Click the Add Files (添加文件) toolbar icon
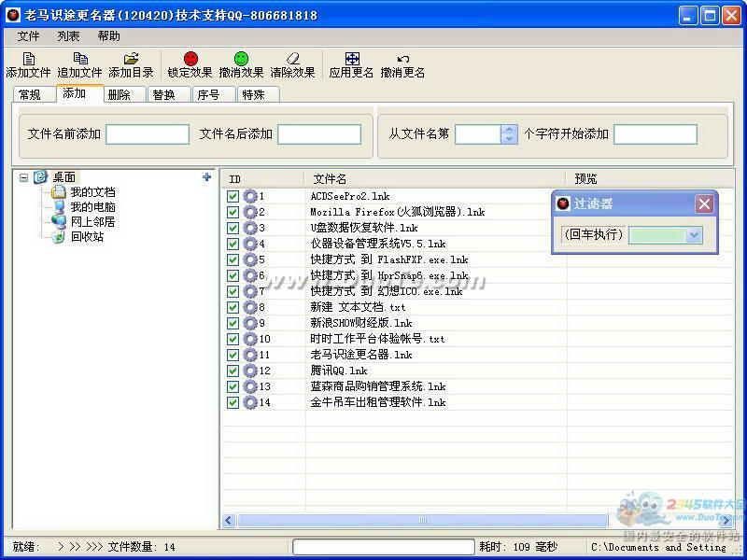The width and height of the screenshot is (747, 560). click(29, 59)
